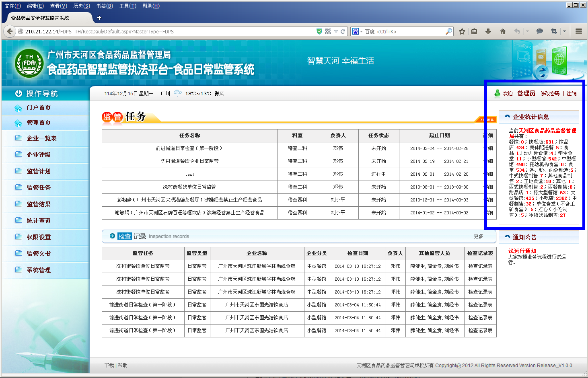Click 修改密码 link
This screenshot has width=588, height=378.
click(x=550, y=93)
